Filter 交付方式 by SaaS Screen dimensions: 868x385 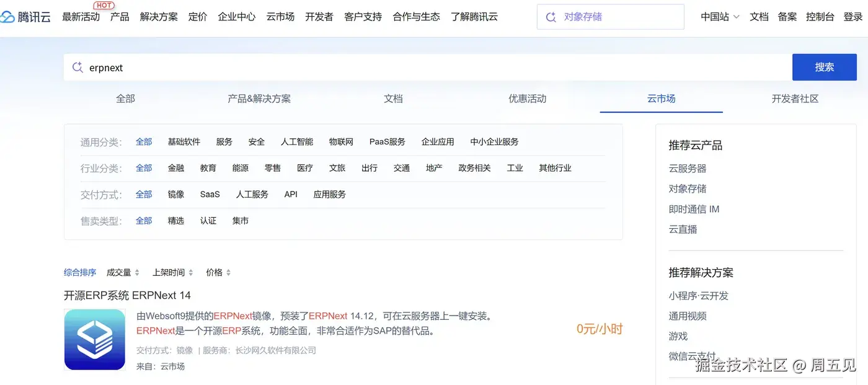point(210,195)
